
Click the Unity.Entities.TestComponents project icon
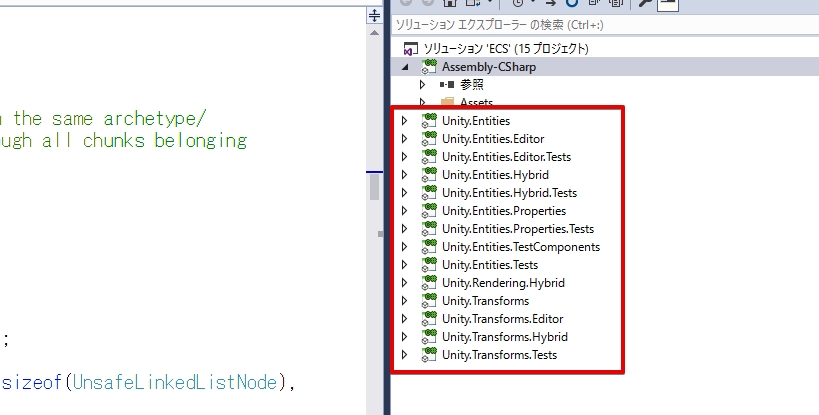(429, 246)
